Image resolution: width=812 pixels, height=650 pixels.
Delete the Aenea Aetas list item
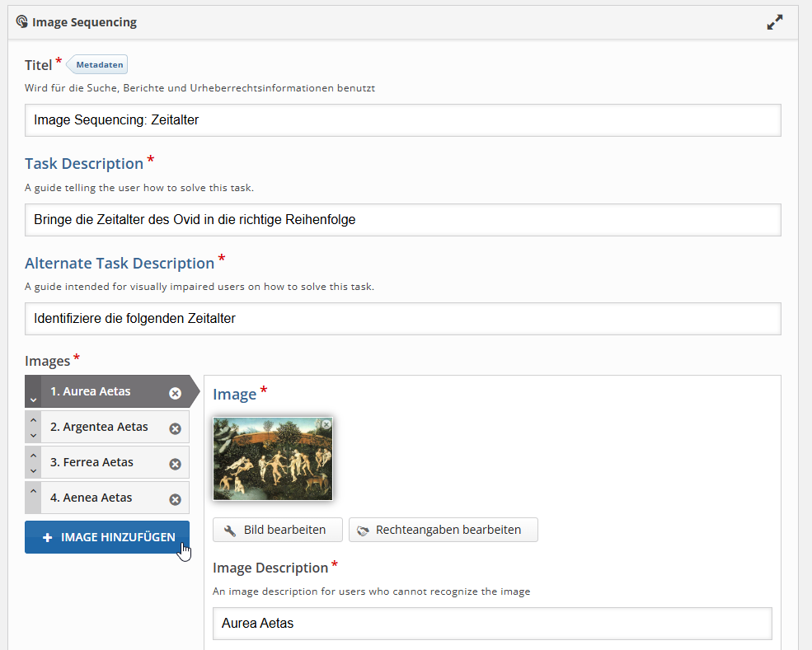tap(175, 499)
